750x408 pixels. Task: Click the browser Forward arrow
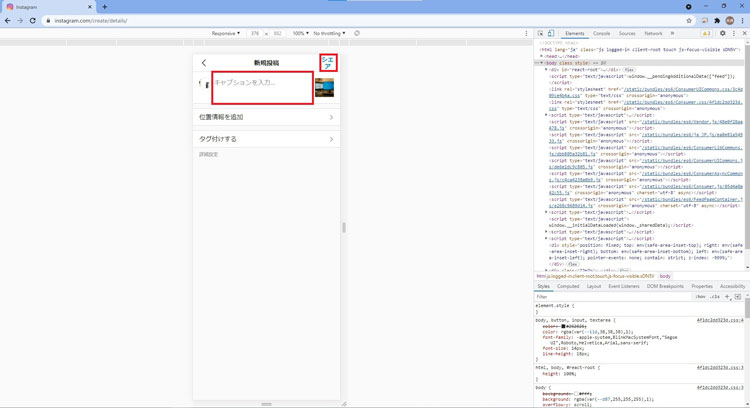point(20,21)
